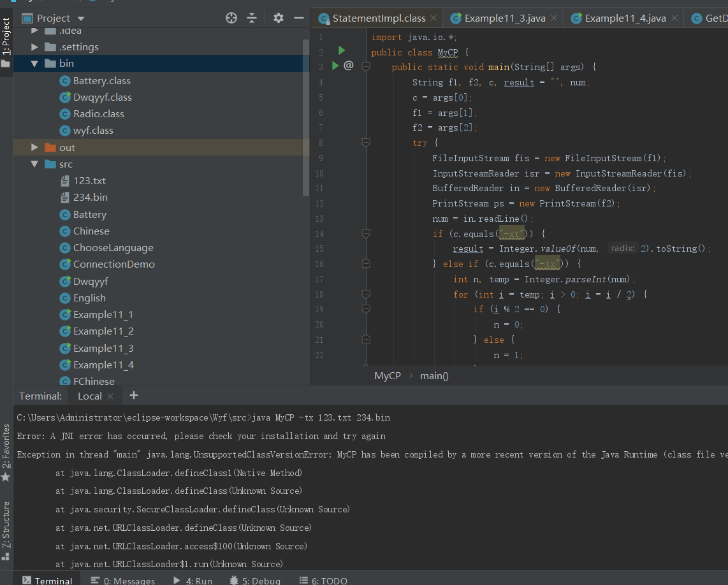The image size is (728, 585).
Task: Toggle 7: Structure side tab
Action: coord(6,530)
